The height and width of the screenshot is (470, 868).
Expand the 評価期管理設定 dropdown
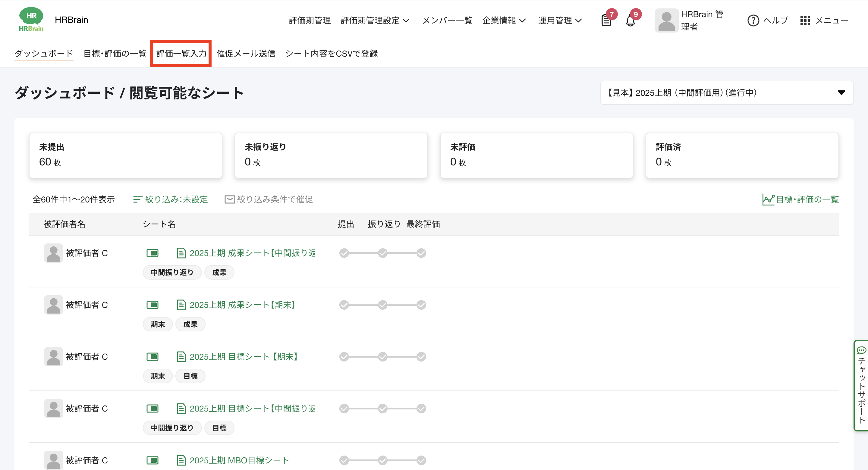(375, 20)
